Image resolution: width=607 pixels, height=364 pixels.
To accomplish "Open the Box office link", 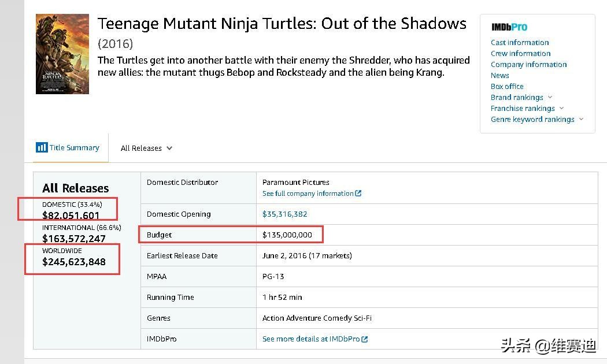I will [507, 86].
